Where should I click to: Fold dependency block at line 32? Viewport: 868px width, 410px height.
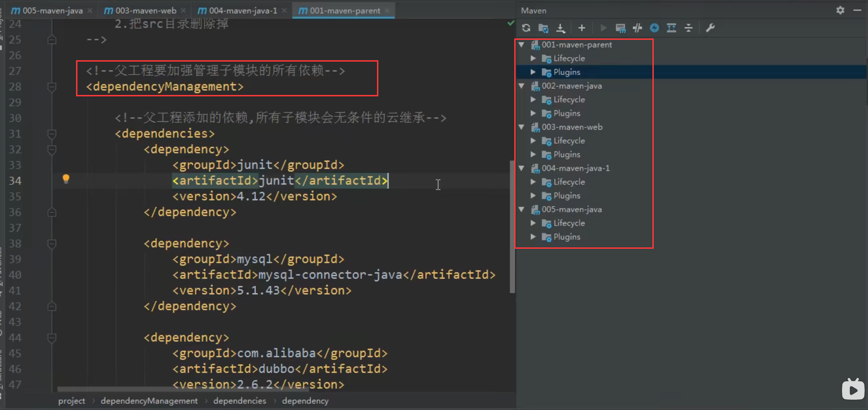52,150
